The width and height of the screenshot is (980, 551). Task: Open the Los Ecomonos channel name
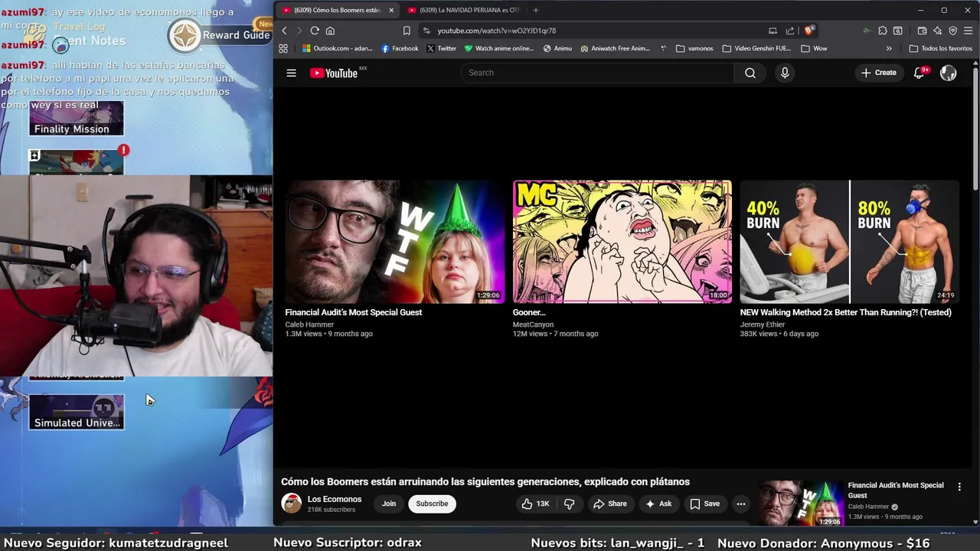click(x=335, y=499)
